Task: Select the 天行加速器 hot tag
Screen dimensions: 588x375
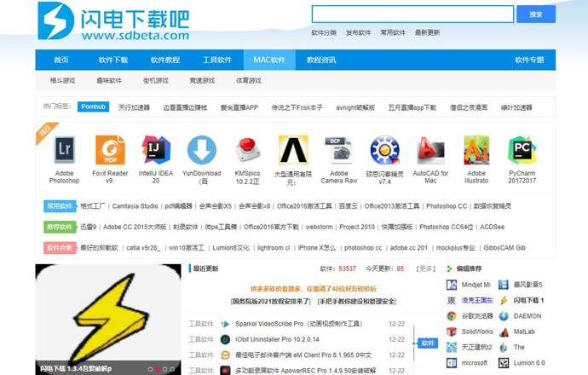Action: 134,107
